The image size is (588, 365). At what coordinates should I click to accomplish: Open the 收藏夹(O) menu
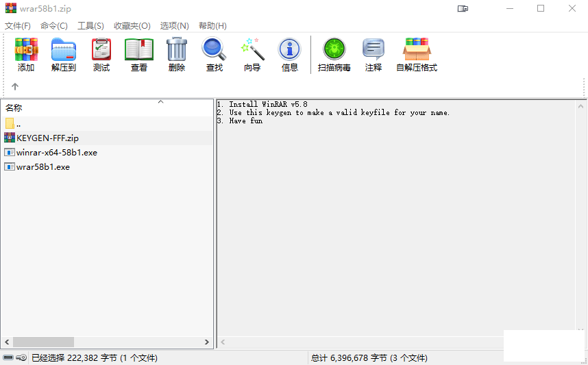(132, 25)
